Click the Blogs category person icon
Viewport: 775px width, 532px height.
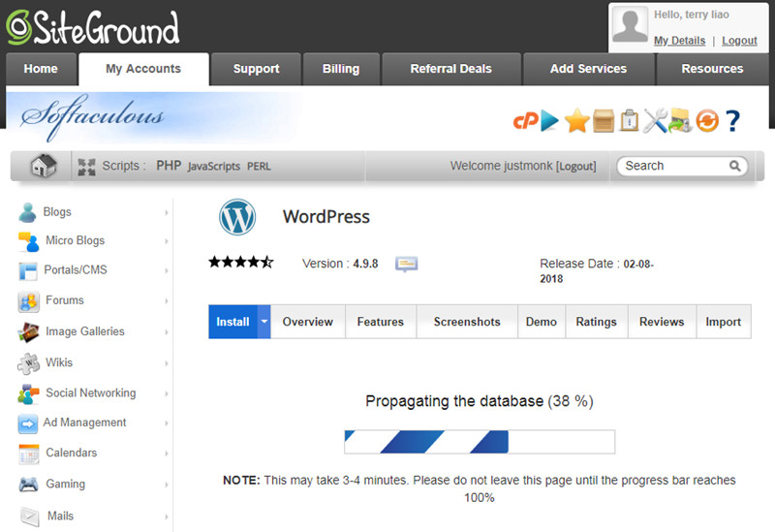[x=27, y=212]
